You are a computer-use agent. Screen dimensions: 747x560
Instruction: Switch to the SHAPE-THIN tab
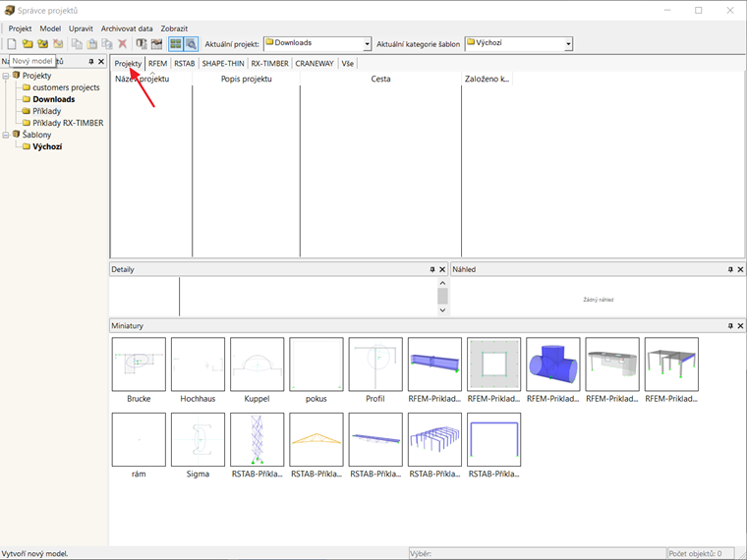click(223, 63)
